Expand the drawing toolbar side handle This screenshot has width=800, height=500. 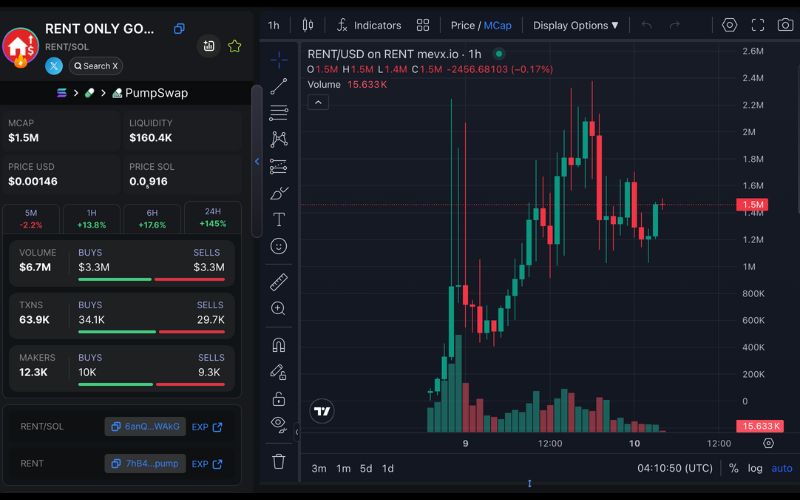[297, 432]
